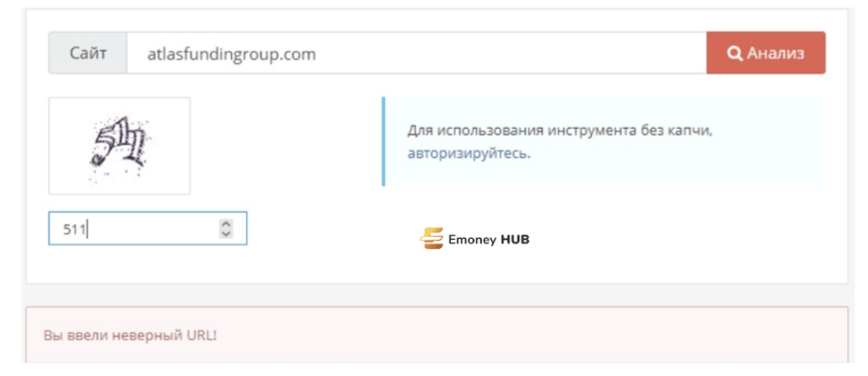Click the captcha number input containing 511
Screen dimensions: 868x376
point(147,228)
